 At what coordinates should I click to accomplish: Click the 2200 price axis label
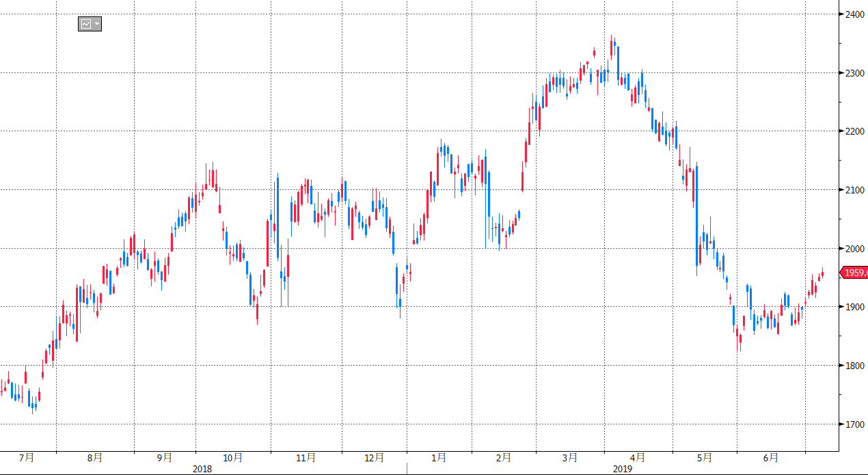(x=854, y=131)
